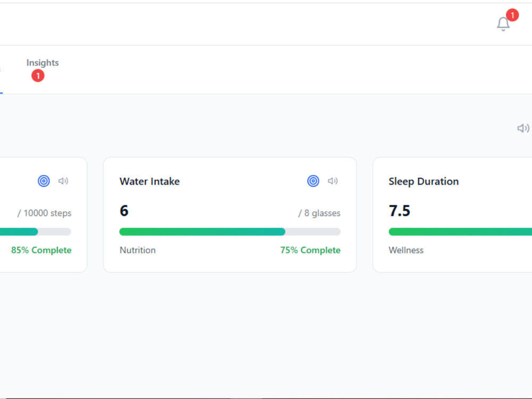
Task: Click the sleep value 7.5
Action: (400, 211)
